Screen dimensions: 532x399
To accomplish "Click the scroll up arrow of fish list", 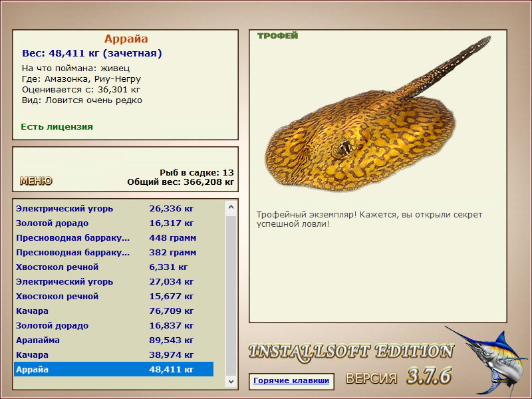I will pyautogui.click(x=231, y=207).
